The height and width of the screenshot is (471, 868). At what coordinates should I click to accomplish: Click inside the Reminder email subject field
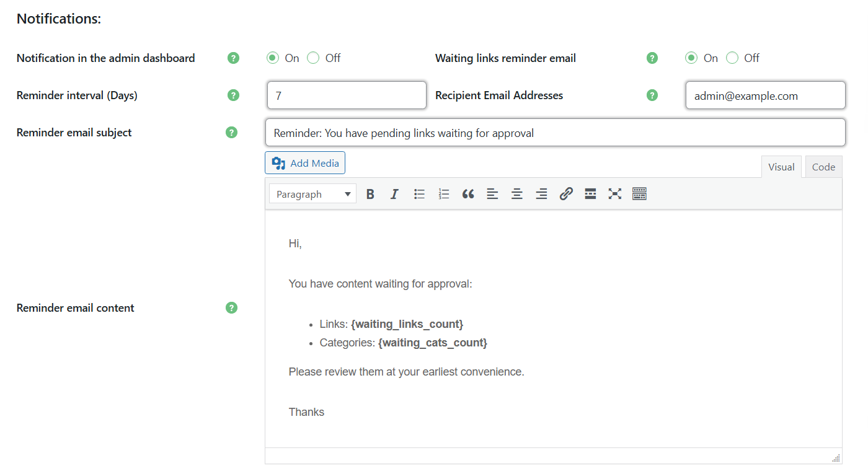point(555,132)
